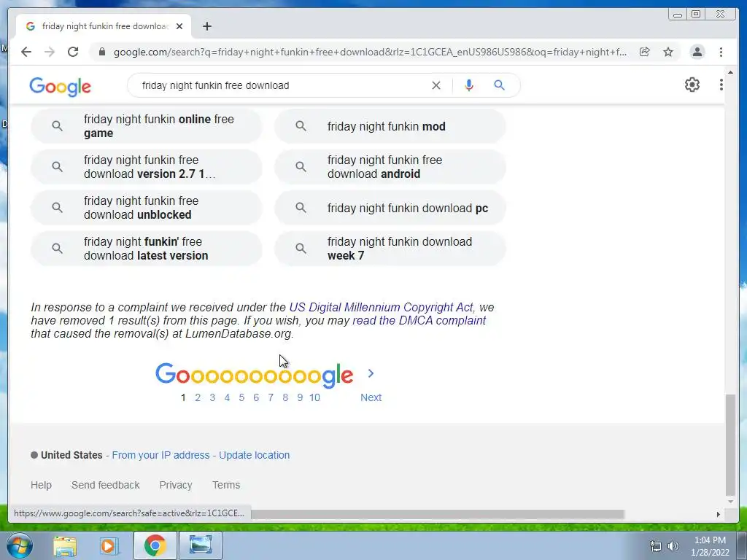Open a new browser tab

(206, 26)
